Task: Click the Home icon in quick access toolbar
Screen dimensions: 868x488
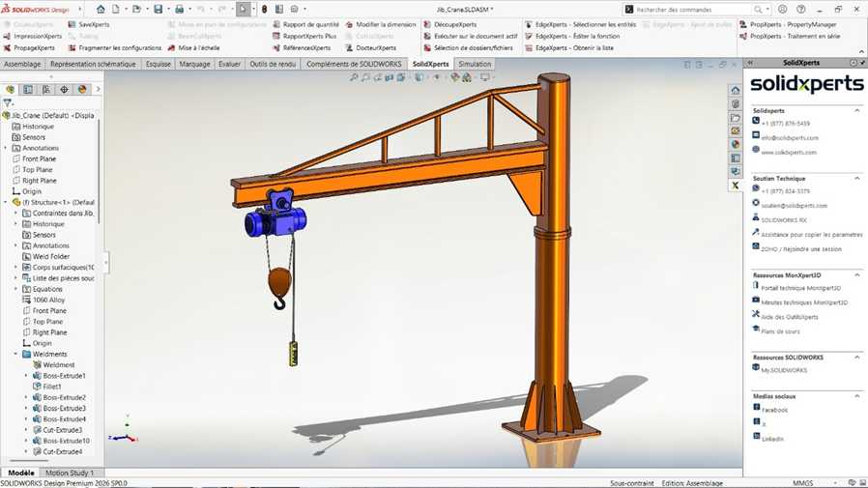Action: click(x=101, y=10)
